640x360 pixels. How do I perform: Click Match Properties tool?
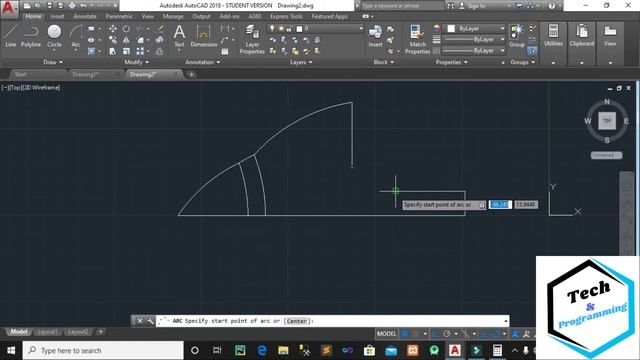pyautogui.click(x=417, y=39)
